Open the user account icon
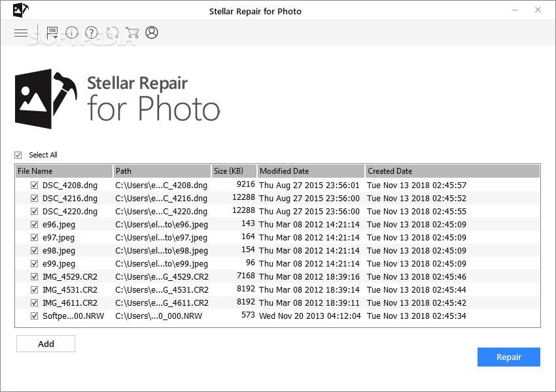 pos(152,32)
